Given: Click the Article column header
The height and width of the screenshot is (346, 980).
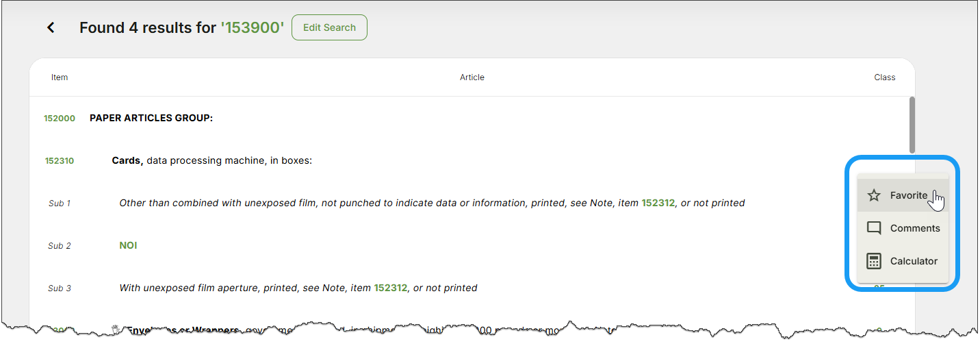Looking at the screenshot, I should click(x=472, y=77).
